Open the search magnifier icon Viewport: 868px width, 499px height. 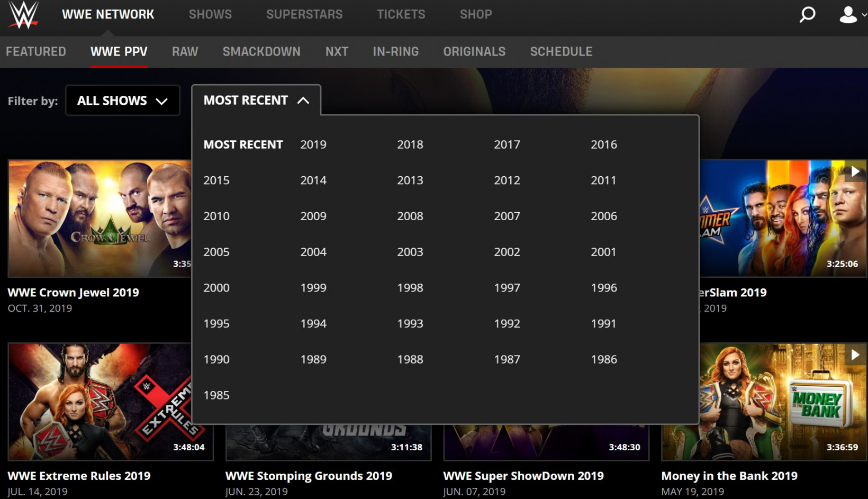point(807,14)
